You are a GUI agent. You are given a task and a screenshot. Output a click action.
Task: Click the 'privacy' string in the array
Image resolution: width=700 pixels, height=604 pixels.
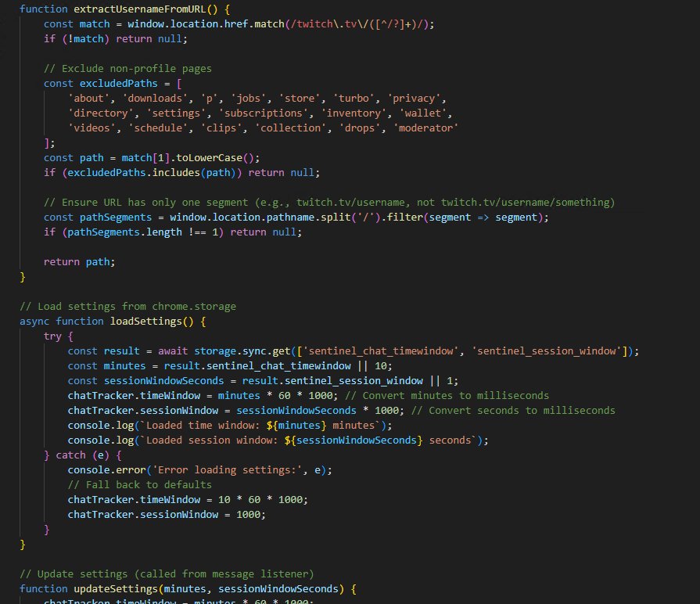[x=414, y=99]
